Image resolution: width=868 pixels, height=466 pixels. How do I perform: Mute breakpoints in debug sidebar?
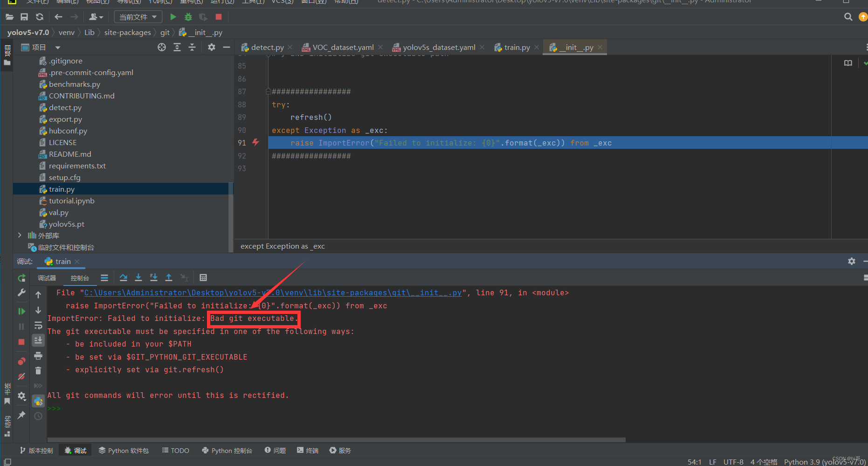[21, 376]
